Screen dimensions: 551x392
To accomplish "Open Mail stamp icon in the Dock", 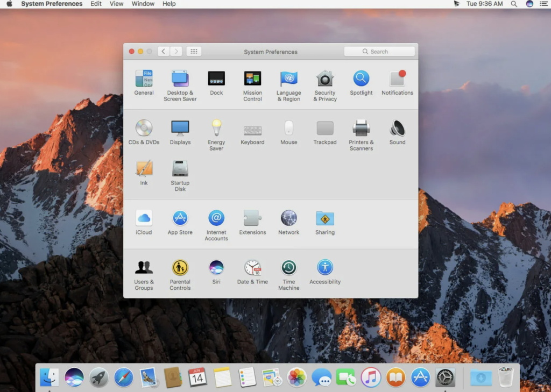I will tap(149, 377).
